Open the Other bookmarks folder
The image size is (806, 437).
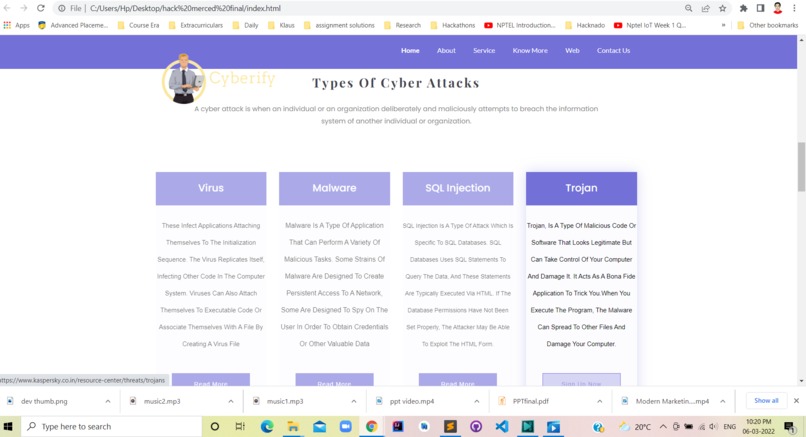(x=767, y=25)
